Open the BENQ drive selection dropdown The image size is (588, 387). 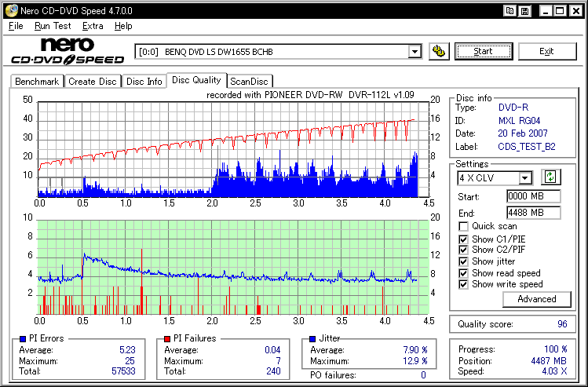click(415, 51)
